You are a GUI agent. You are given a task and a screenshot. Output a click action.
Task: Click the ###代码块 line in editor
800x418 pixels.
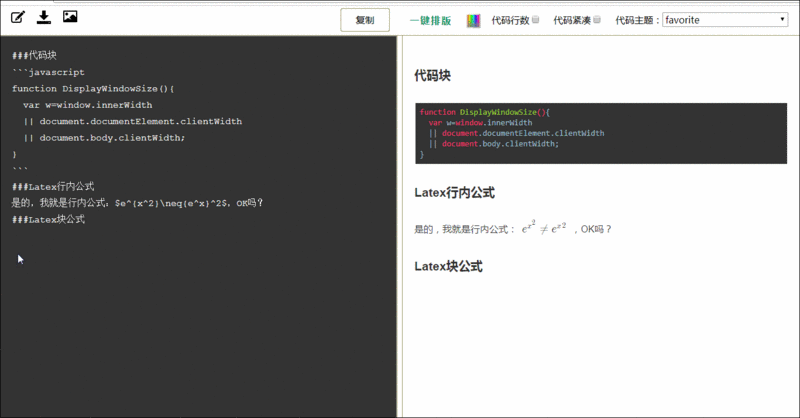(34, 55)
